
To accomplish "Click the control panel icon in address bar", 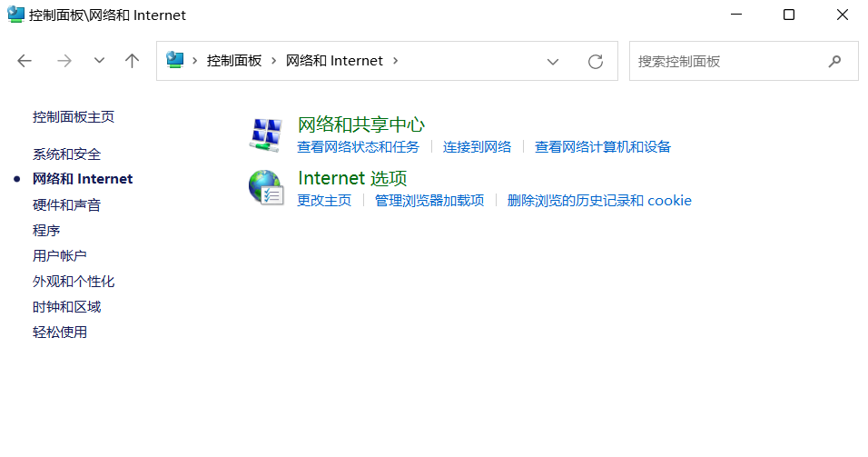I will point(175,60).
